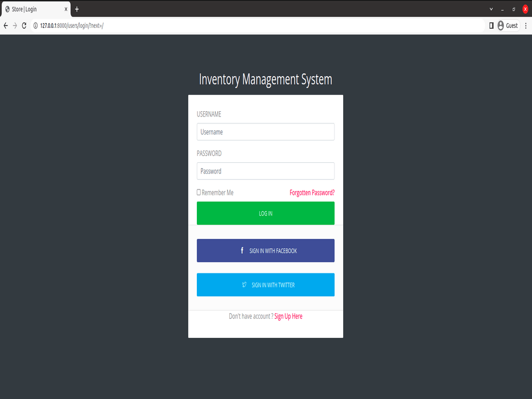The image size is (532, 399).
Task: Click the Inventory Management System heading
Action: coord(265,80)
